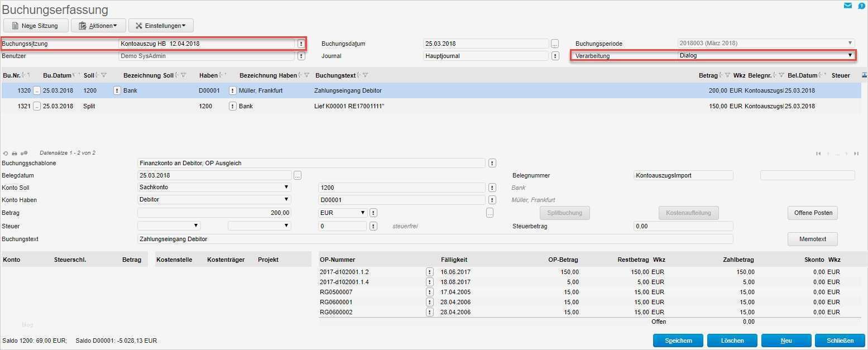The width and height of the screenshot is (868, 350).
Task: Select OP-Nummer RG0600001
Action: (x=336, y=302)
